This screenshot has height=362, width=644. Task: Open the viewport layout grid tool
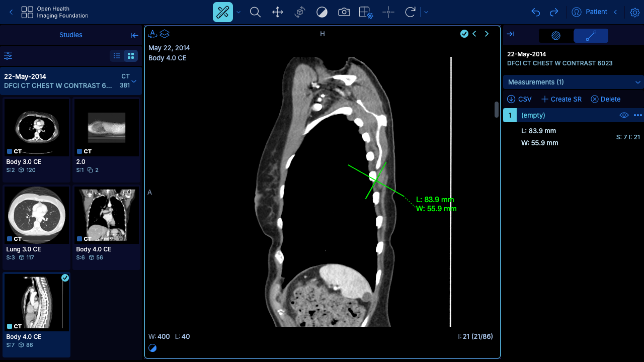(x=366, y=12)
